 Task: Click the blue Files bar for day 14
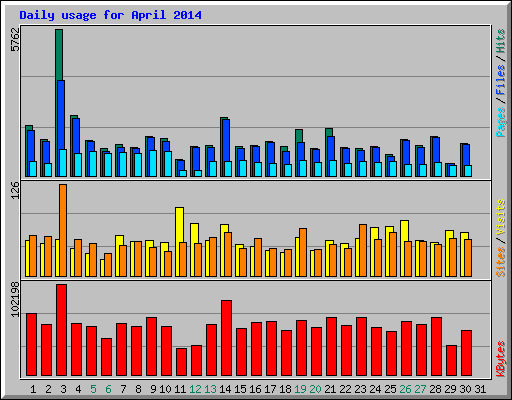[x=226, y=140]
